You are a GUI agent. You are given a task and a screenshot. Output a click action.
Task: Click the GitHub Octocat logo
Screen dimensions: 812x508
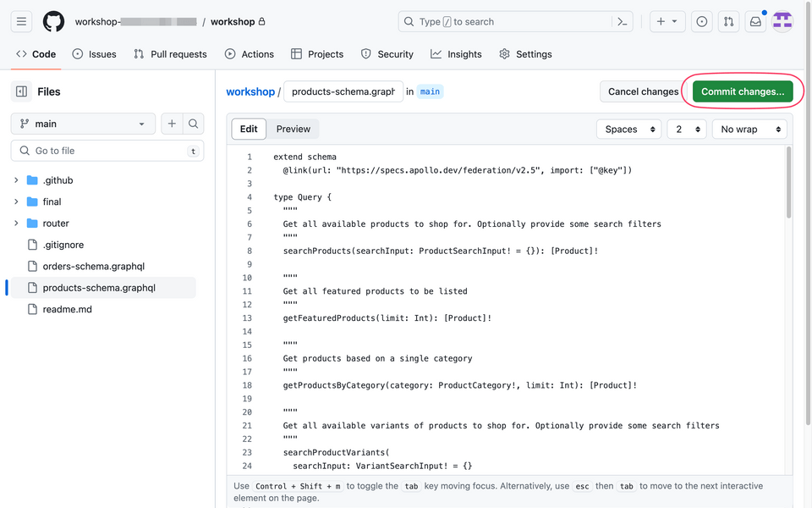tap(53, 22)
